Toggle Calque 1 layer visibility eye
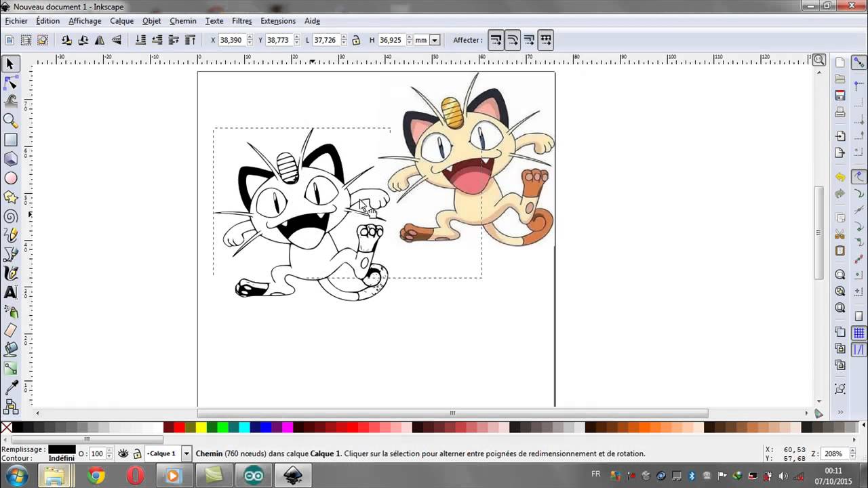This screenshot has height=488, width=868. [x=123, y=453]
